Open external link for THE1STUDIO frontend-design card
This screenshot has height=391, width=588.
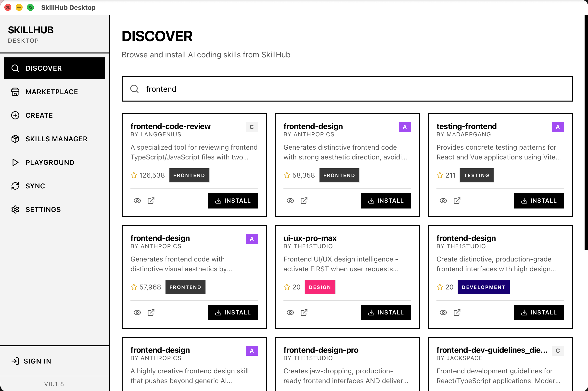pos(457,313)
